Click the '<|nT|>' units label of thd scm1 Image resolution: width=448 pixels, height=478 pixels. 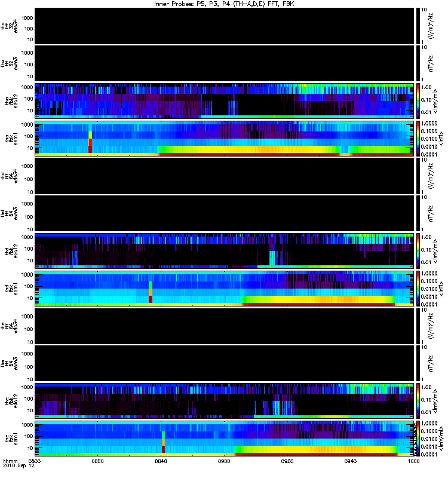441,289
